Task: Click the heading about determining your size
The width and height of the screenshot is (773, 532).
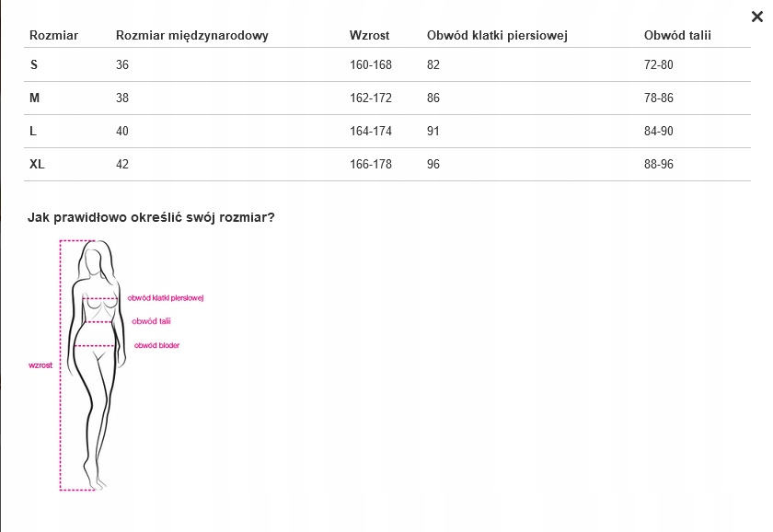Action: pos(152,218)
